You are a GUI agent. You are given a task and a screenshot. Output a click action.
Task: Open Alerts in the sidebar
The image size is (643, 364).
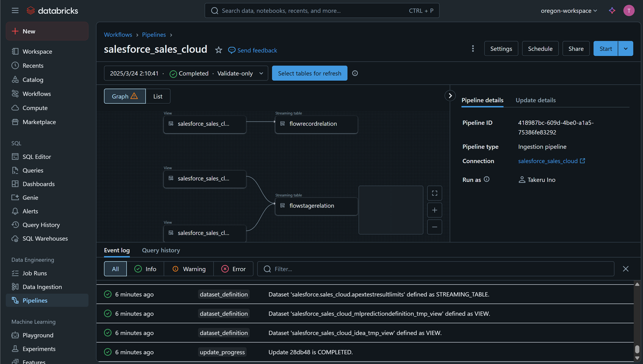(x=47, y=211)
